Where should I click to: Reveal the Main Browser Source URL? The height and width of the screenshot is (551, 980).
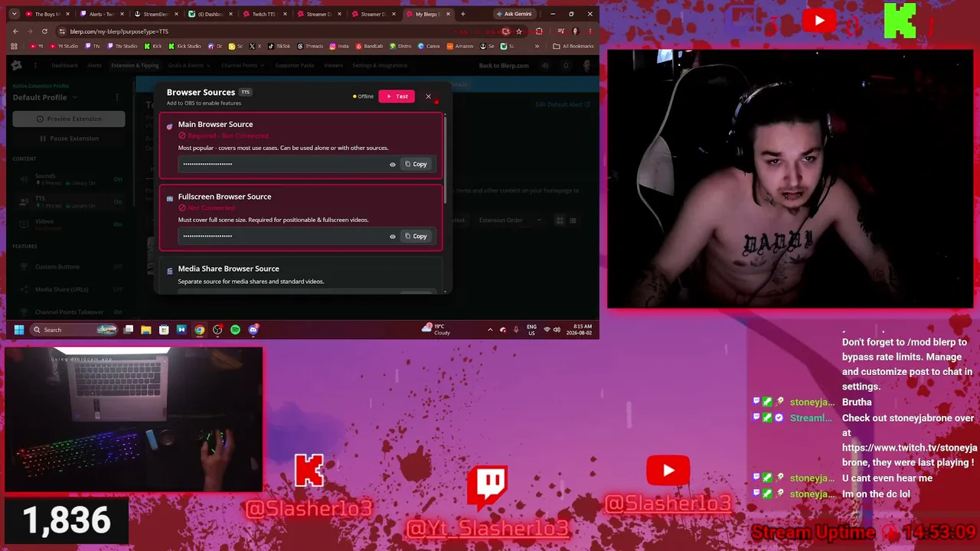[393, 164]
